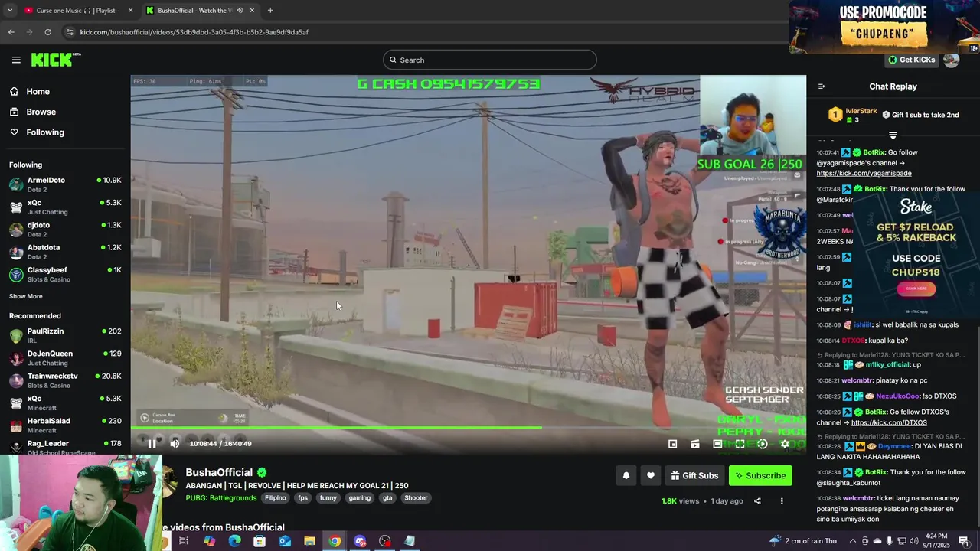Toggle the notification bell for BushaOfficial
Screen dimensions: 980x551
click(626, 476)
